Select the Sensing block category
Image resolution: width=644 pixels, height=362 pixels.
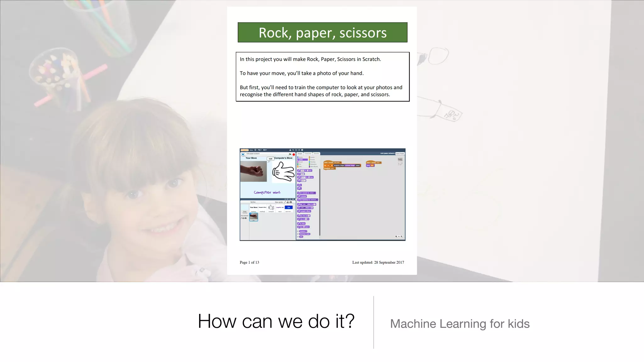(x=313, y=162)
